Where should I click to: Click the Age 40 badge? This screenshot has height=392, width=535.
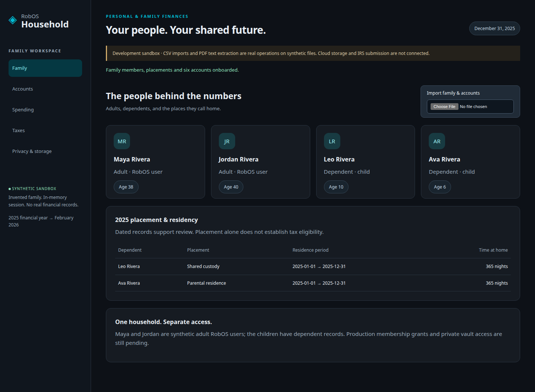click(231, 187)
